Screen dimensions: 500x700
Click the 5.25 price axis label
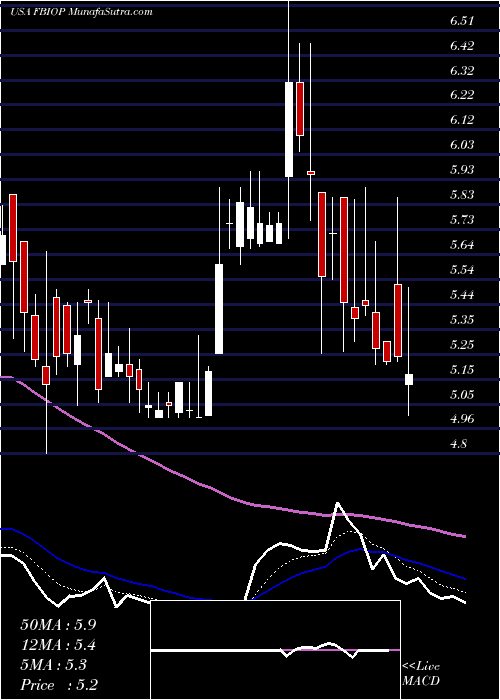pos(462,345)
